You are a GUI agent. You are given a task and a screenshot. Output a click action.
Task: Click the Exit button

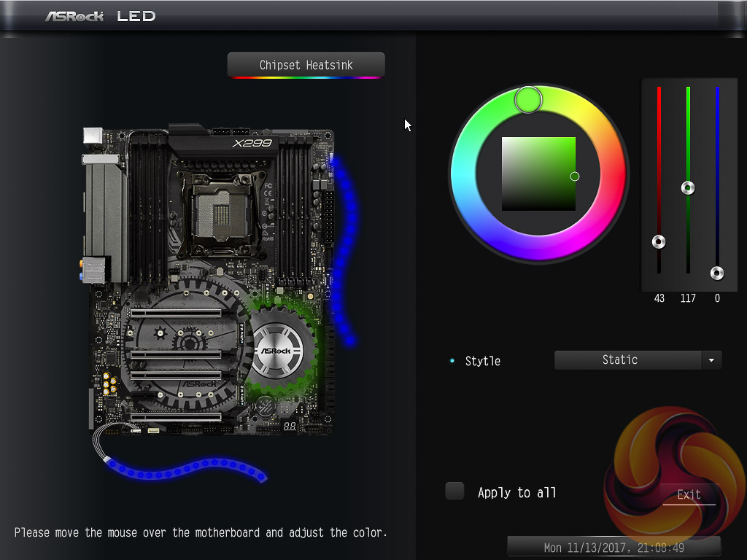coord(689,494)
